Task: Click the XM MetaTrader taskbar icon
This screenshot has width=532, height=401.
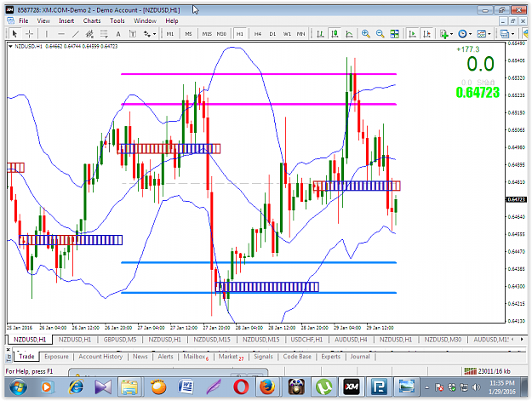Action: click(352, 387)
